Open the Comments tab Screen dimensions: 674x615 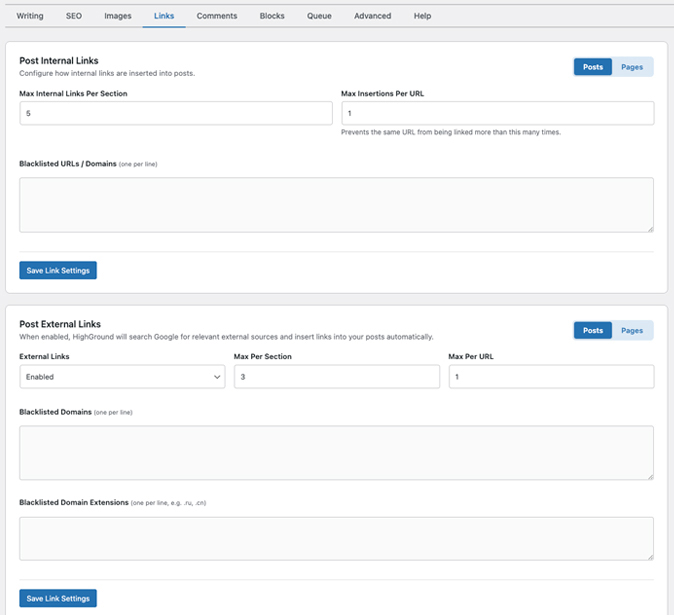tap(217, 16)
